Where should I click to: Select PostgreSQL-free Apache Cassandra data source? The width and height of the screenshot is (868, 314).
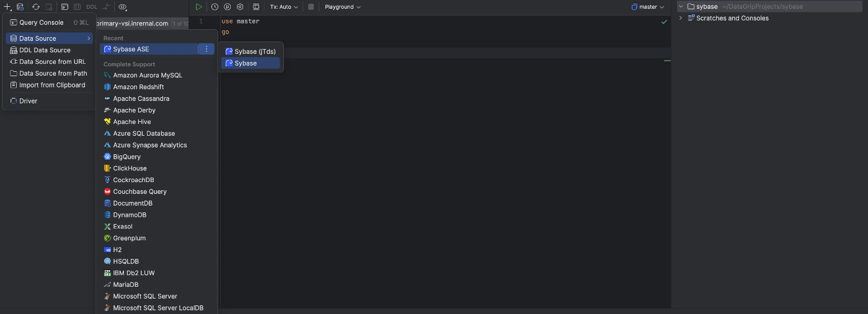pos(141,98)
